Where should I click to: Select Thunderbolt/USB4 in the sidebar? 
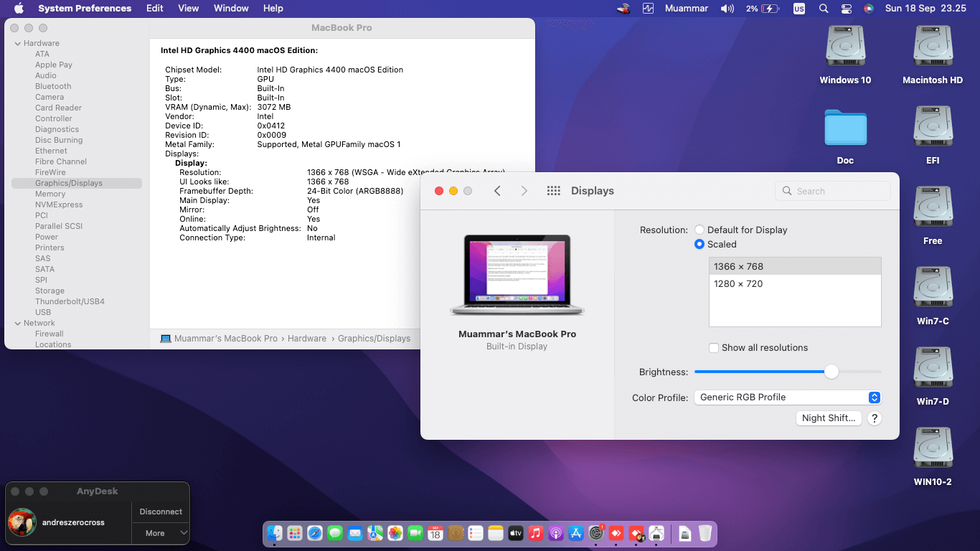tap(70, 301)
